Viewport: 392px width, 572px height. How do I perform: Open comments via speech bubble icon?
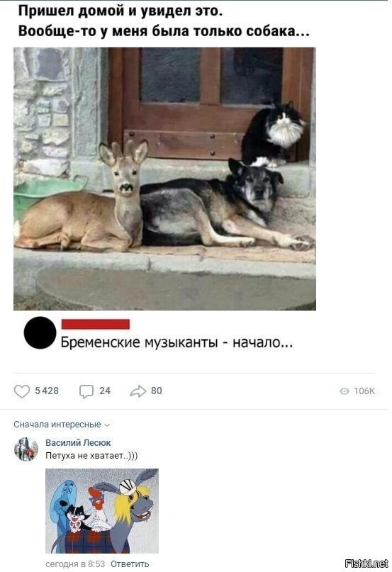tap(86, 391)
